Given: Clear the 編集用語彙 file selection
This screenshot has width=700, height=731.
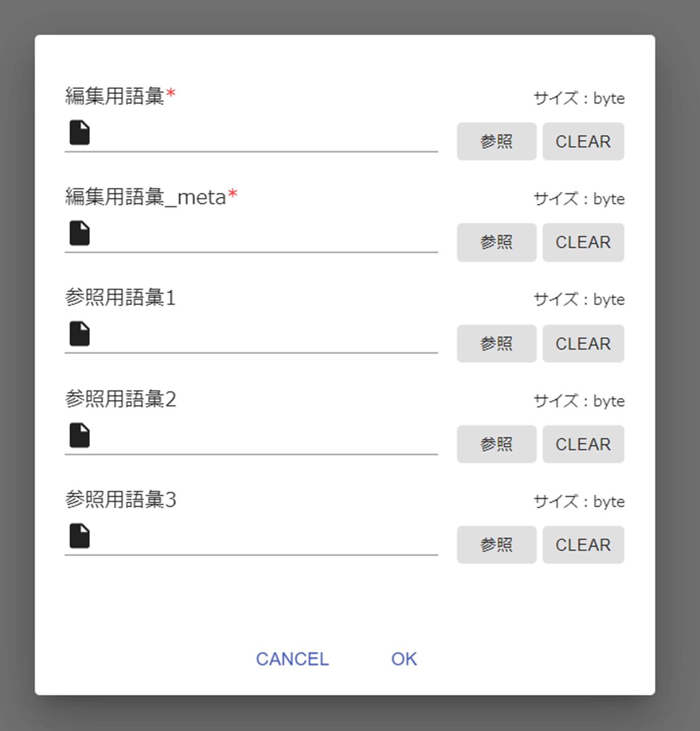Looking at the screenshot, I should 583,141.
